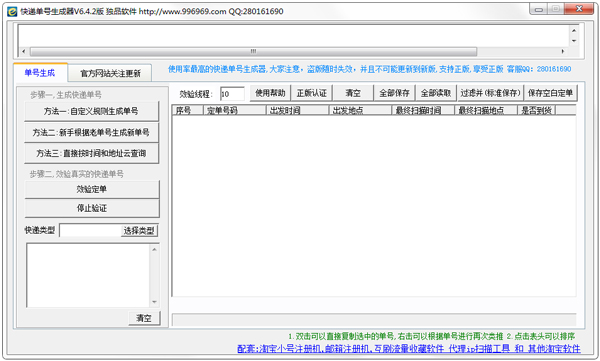
Task: Click the 保存空白定单 button
Action: (x=550, y=93)
